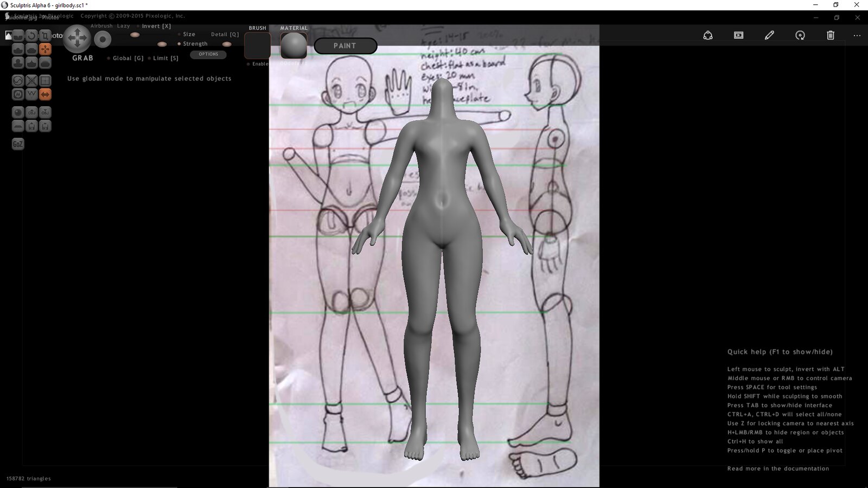868x488 pixels.
Task: Click the Detail [Q] slider knob
Action: click(227, 44)
